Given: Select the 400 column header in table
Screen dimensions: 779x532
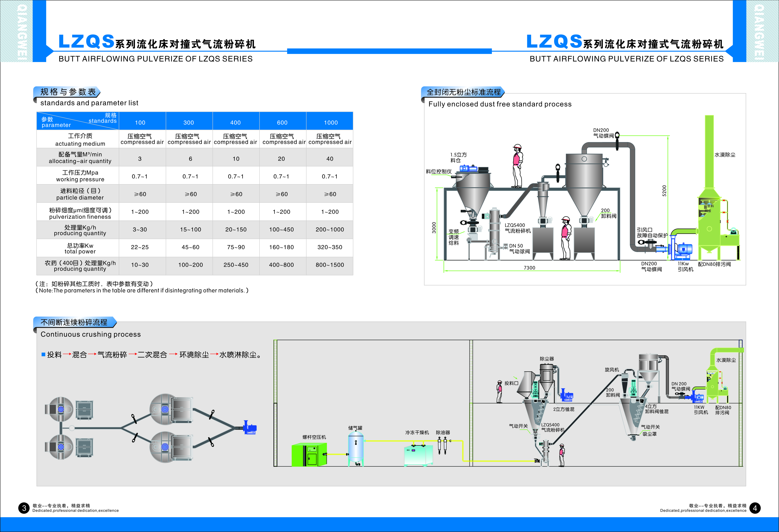Looking at the screenshot, I should (x=235, y=123).
